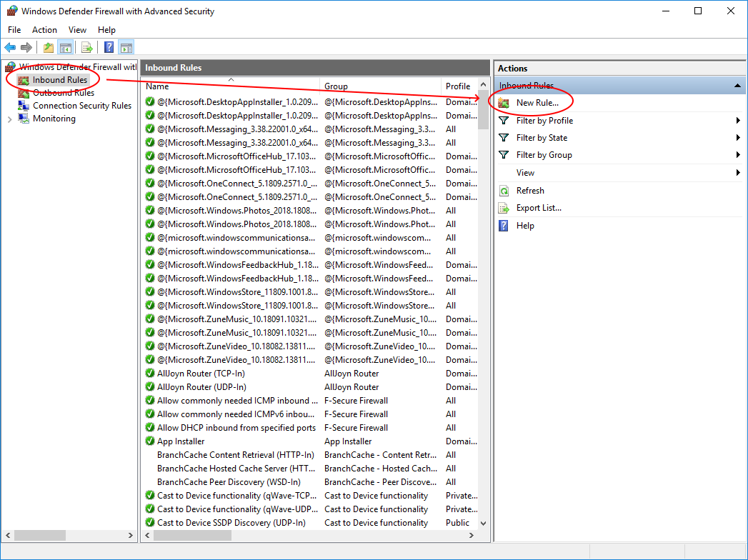This screenshot has width=748, height=560.
Task: Click the green check beside Allow DHCP inbound
Action: (x=150, y=428)
